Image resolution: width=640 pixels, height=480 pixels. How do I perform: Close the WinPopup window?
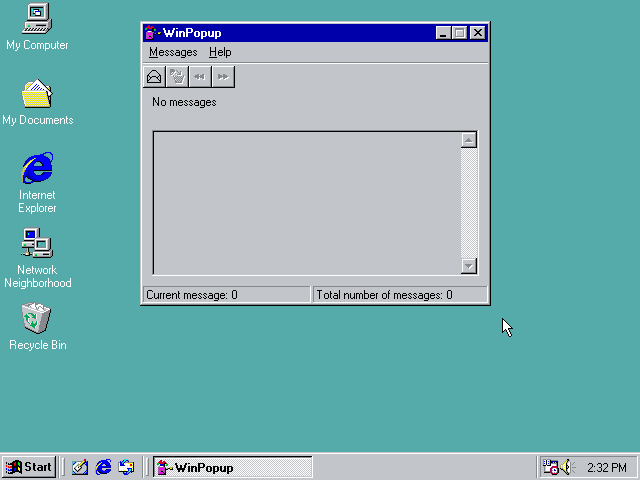point(478,33)
